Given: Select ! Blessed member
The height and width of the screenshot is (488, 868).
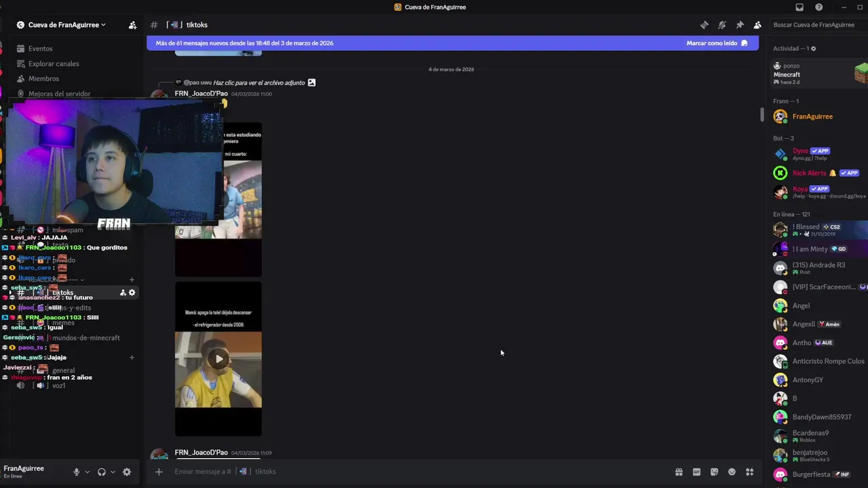Looking at the screenshot, I should pos(819,230).
